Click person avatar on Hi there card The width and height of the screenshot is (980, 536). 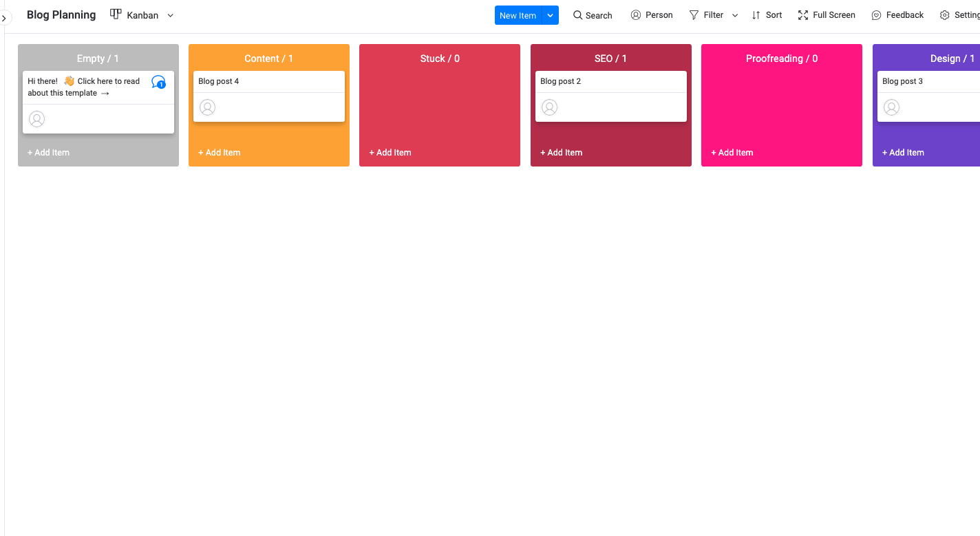pos(37,119)
